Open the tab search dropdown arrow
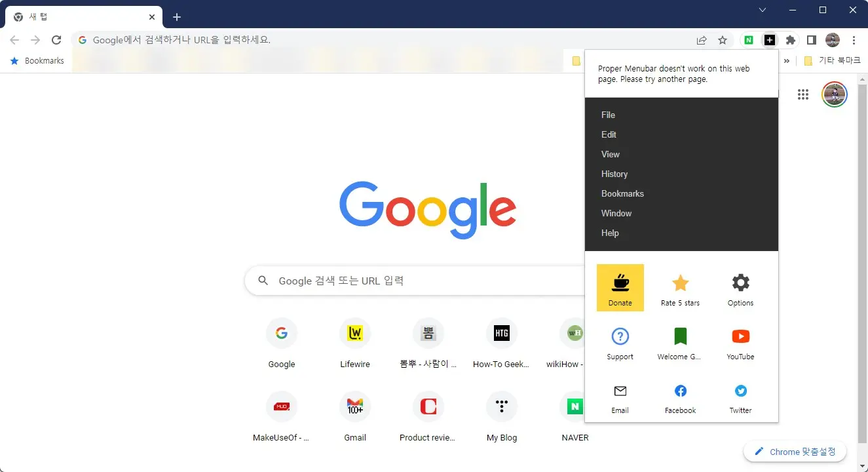The width and height of the screenshot is (868, 472). point(763,10)
